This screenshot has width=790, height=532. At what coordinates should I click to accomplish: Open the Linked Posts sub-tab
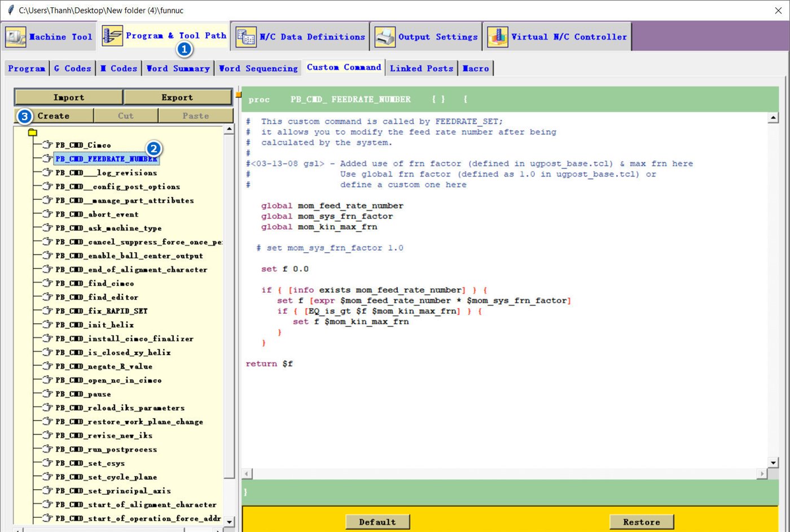422,68
